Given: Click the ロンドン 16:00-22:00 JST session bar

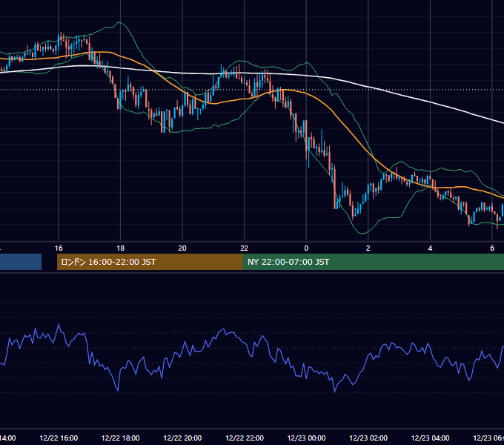Looking at the screenshot, I should point(150,262).
